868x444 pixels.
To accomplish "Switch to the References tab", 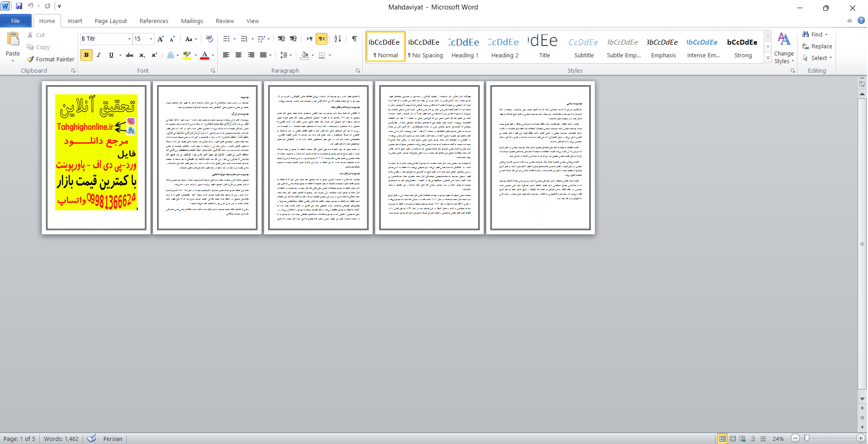I will click(x=154, y=21).
